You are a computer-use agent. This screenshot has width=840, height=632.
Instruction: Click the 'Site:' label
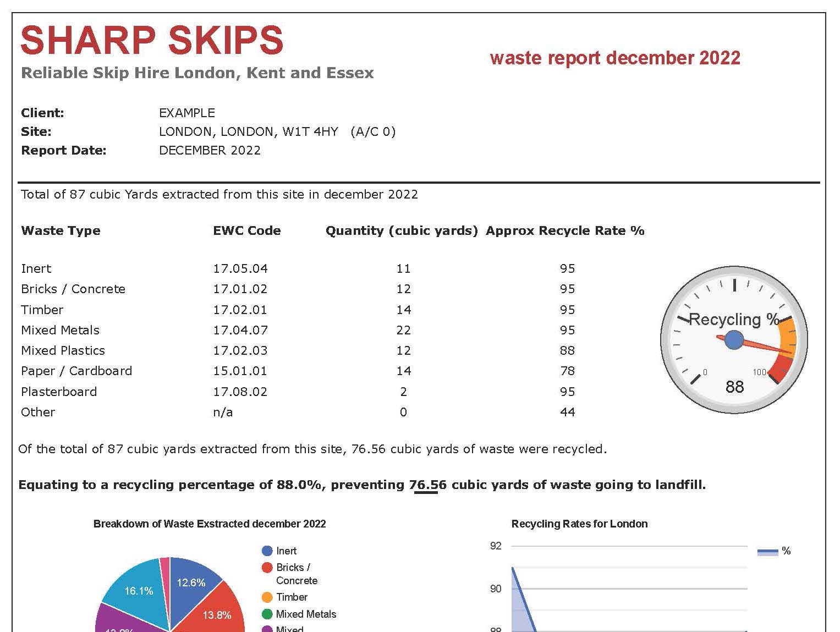click(36, 132)
